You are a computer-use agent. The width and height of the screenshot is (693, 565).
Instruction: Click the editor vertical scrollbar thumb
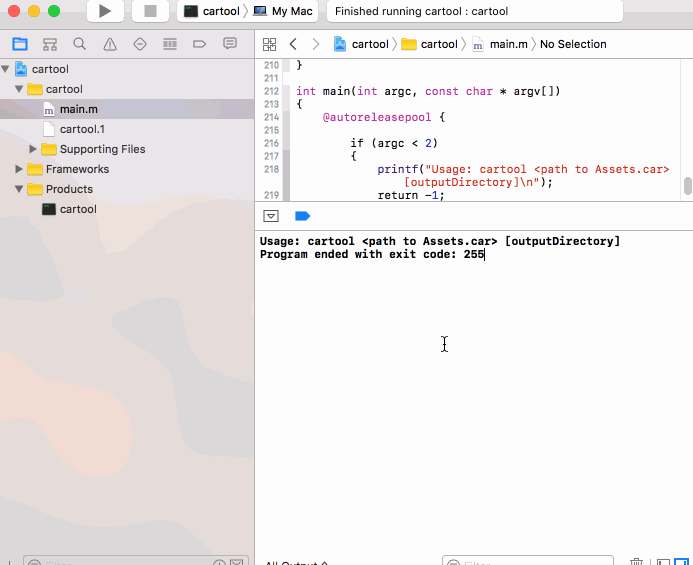(687, 186)
